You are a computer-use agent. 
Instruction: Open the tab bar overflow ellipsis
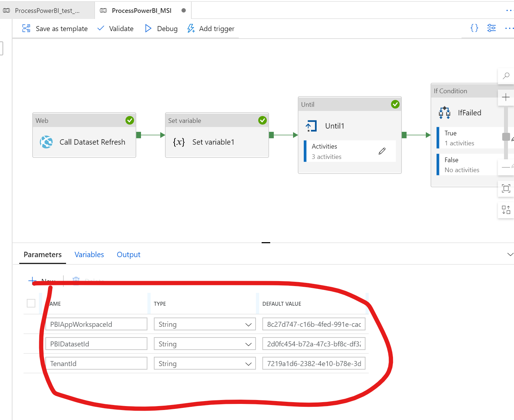pos(510,10)
